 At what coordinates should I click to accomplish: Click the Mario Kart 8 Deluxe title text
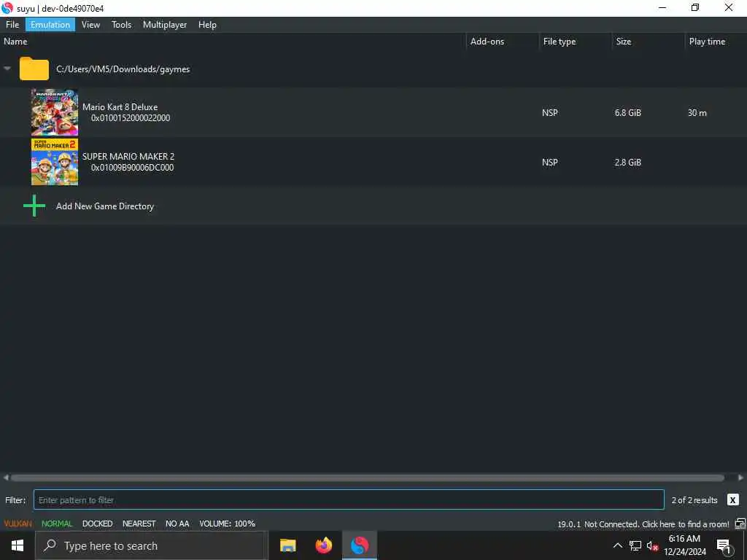coord(120,107)
